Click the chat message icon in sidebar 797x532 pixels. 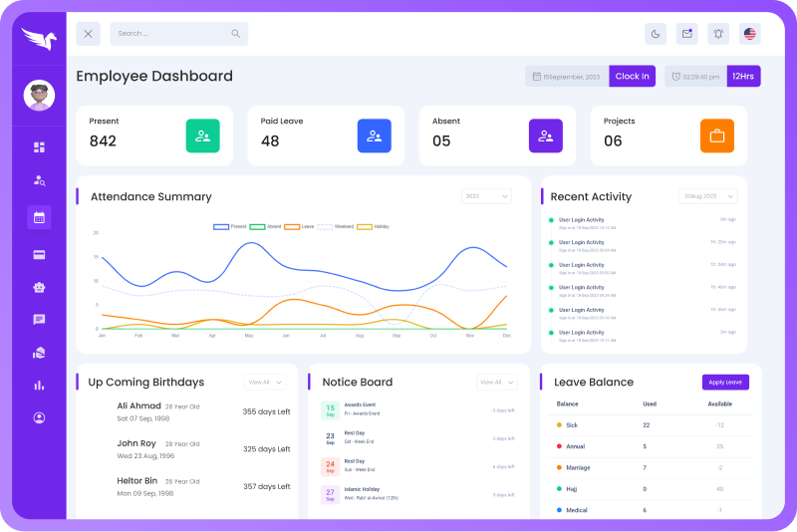39,320
